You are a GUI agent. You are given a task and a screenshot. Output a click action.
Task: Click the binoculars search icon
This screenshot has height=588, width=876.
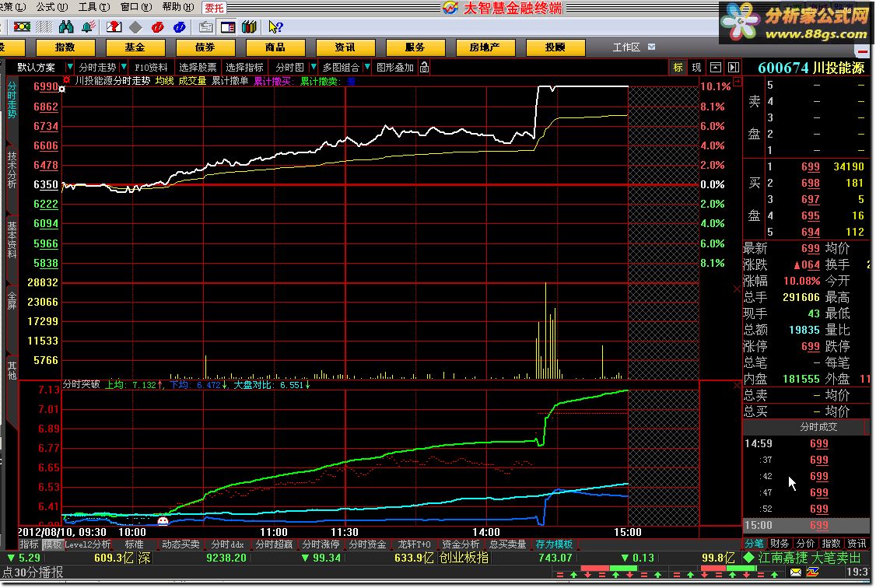point(66,26)
